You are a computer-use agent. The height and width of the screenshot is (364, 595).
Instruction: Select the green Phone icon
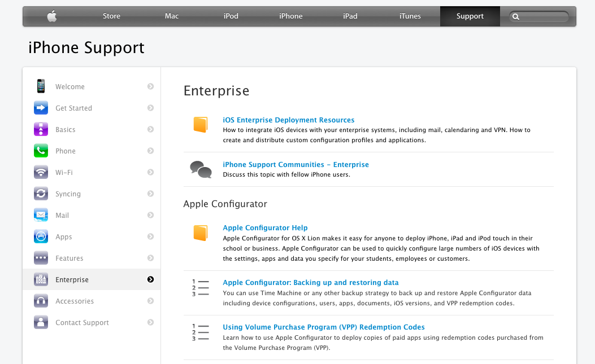pyautogui.click(x=41, y=151)
